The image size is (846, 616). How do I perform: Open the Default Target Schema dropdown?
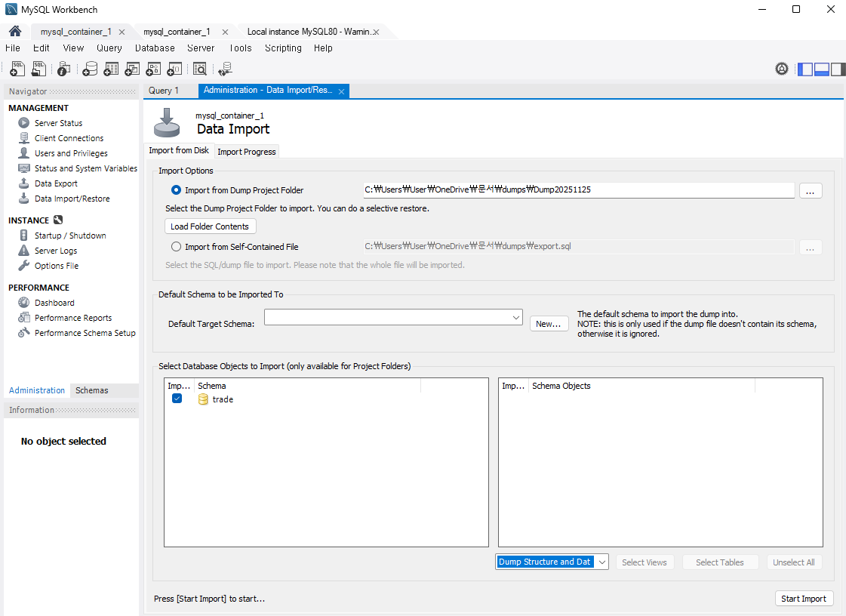[x=393, y=318]
